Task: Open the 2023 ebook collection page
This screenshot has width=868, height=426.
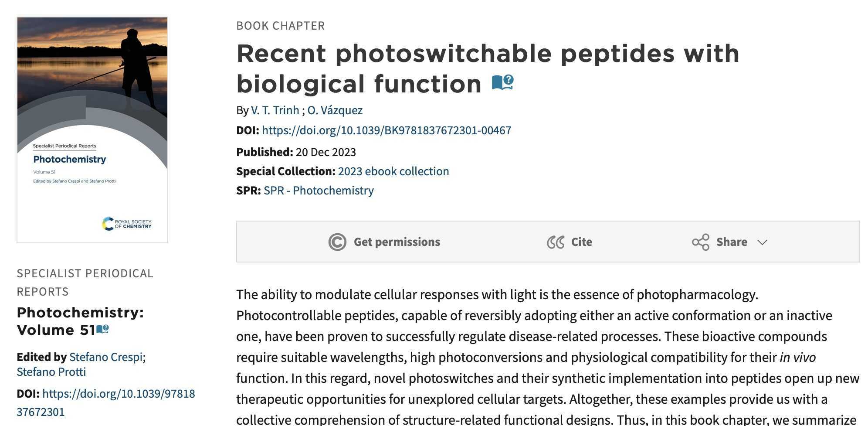Action: tap(393, 171)
